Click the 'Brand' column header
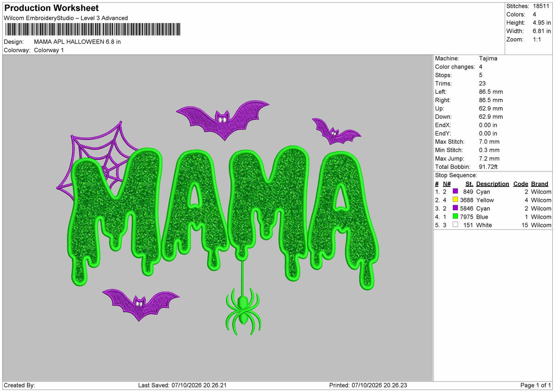The image size is (555, 392). click(x=540, y=184)
